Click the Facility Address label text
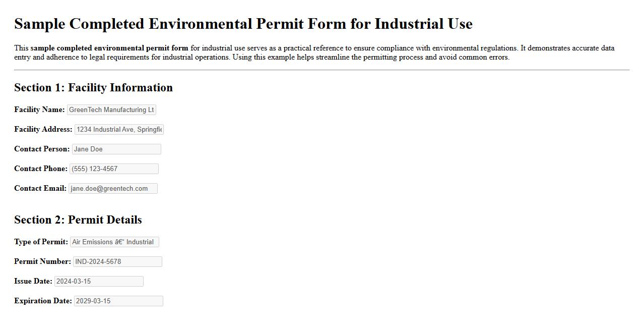The height and width of the screenshot is (328, 644). [x=42, y=129]
